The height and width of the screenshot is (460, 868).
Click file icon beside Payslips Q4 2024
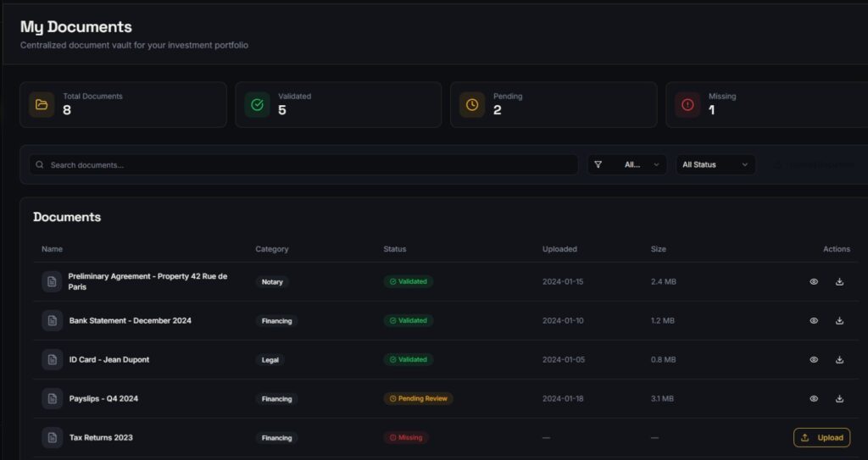[52, 398]
